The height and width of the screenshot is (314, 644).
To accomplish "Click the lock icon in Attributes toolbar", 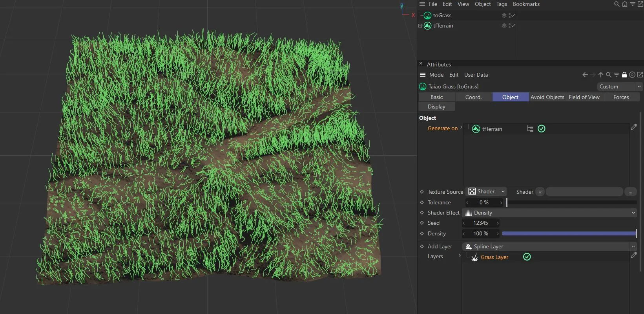I will [x=624, y=75].
